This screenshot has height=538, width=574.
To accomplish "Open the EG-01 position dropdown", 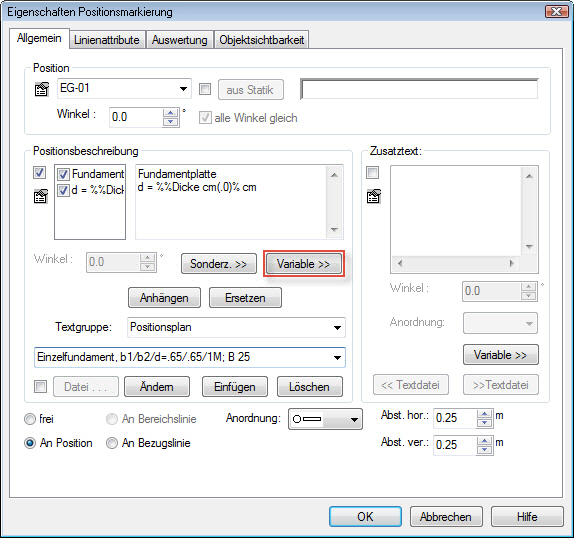I will (x=183, y=89).
